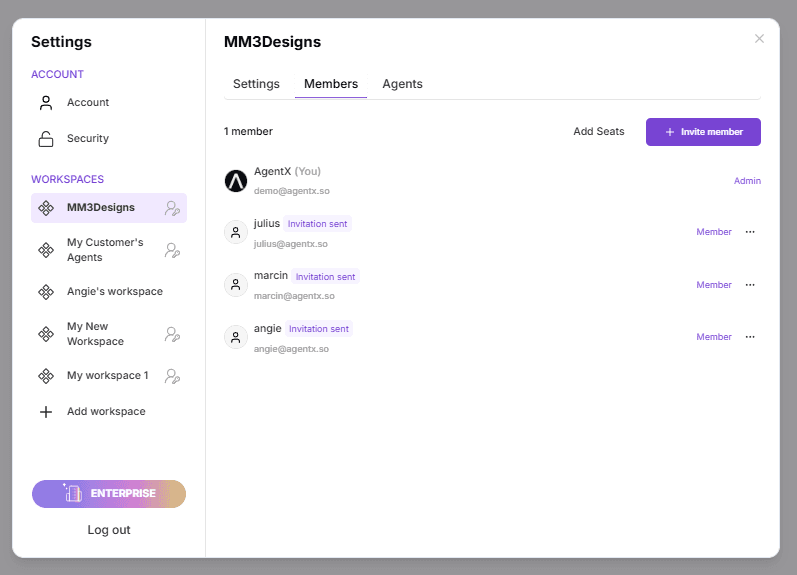The height and width of the screenshot is (575, 797).
Task: Click marcin's avatar placeholder icon
Action: click(236, 285)
